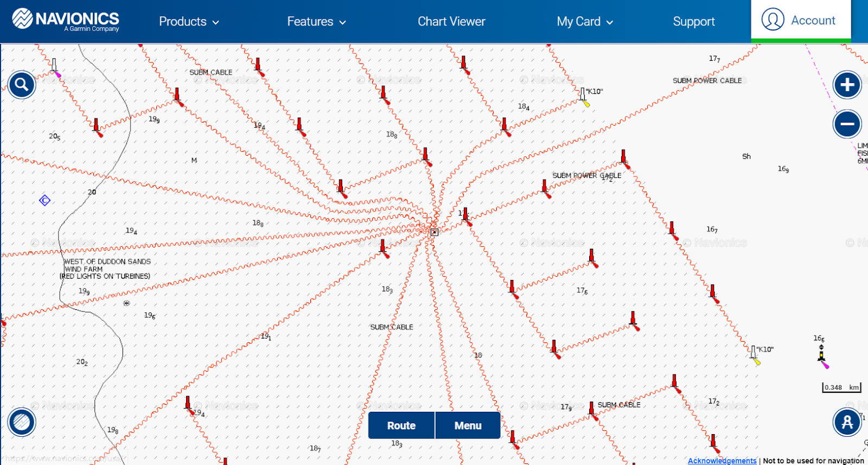Click the SUBM CABLE label at top left
The height and width of the screenshot is (465, 868).
tap(210, 72)
